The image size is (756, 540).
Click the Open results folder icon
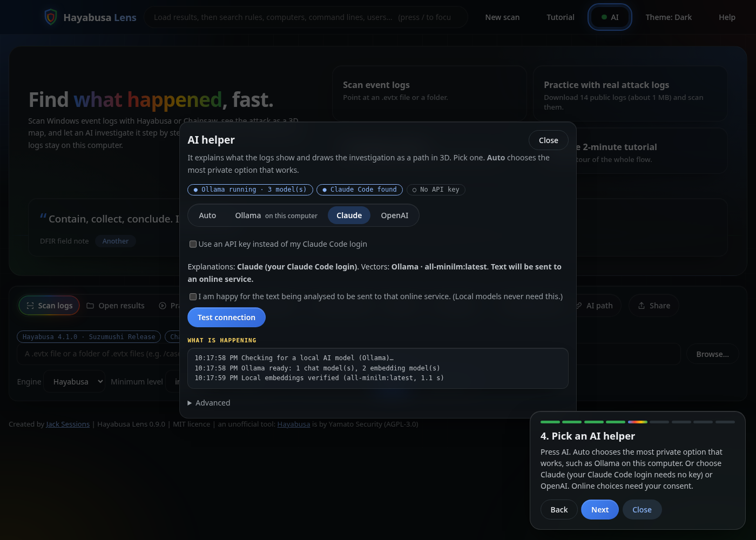tap(90, 306)
